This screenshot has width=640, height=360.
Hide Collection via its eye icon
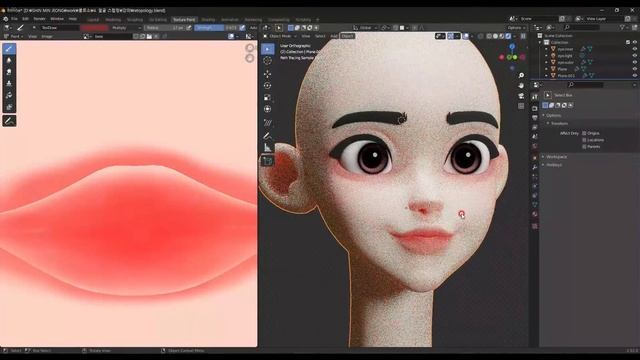[635, 42]
